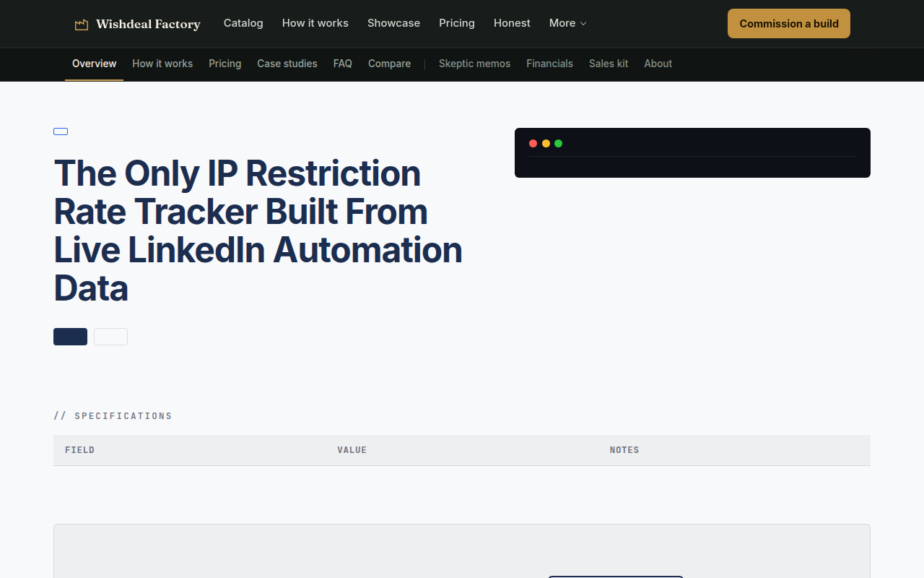This screenshot has height=578, width=924.
Task: Click the Wishdeal Factory logo icon
Action: tap(82, 25)
